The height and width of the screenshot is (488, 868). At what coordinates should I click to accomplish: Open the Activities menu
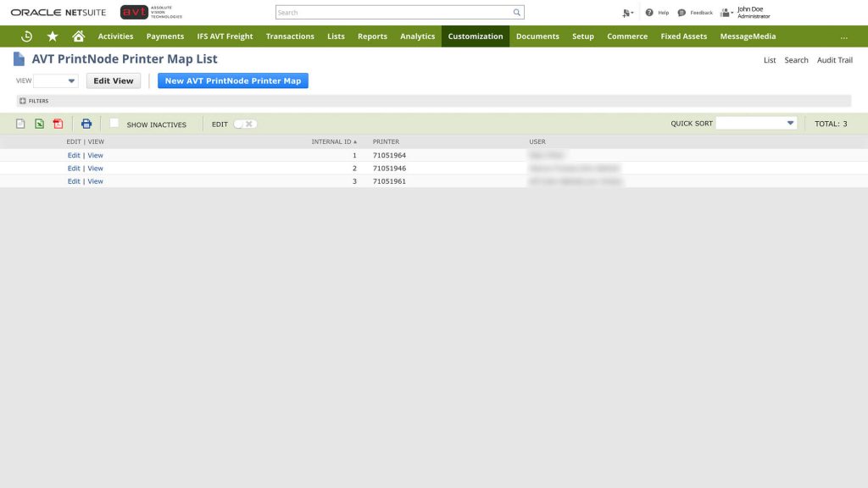point(115,36)
